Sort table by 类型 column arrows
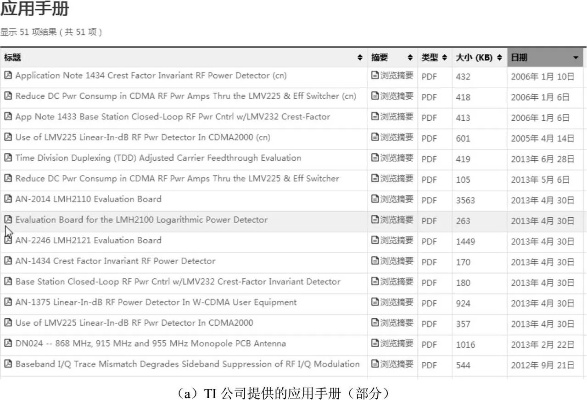The height and width of the screenshot is (400, 587). tap(444, 57)
